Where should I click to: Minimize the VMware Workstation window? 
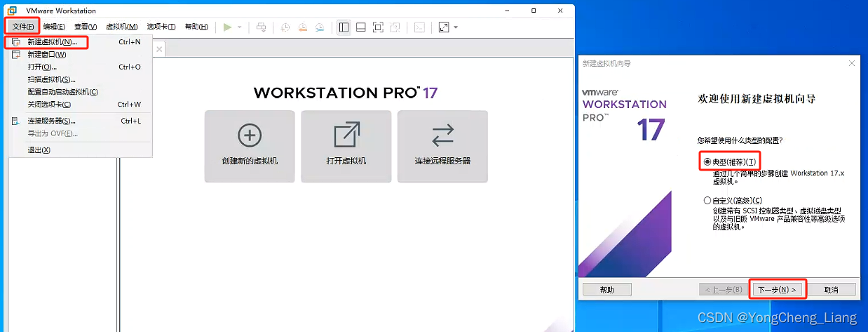(508, 10)
